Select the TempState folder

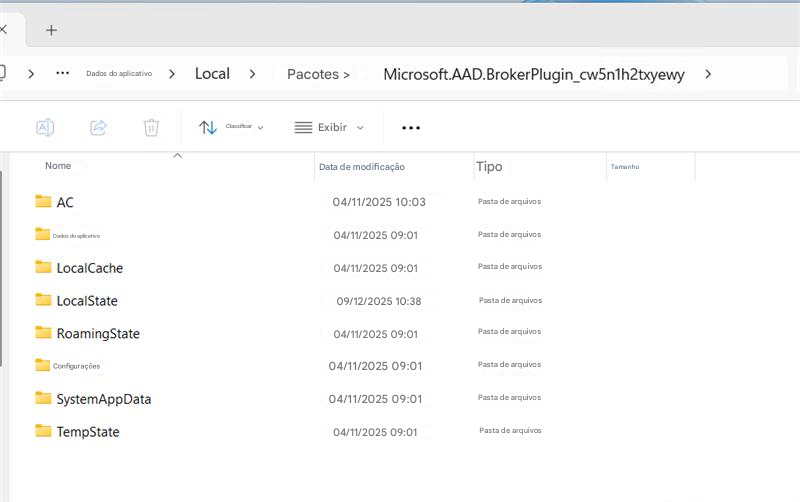click(x=88, y=432)
